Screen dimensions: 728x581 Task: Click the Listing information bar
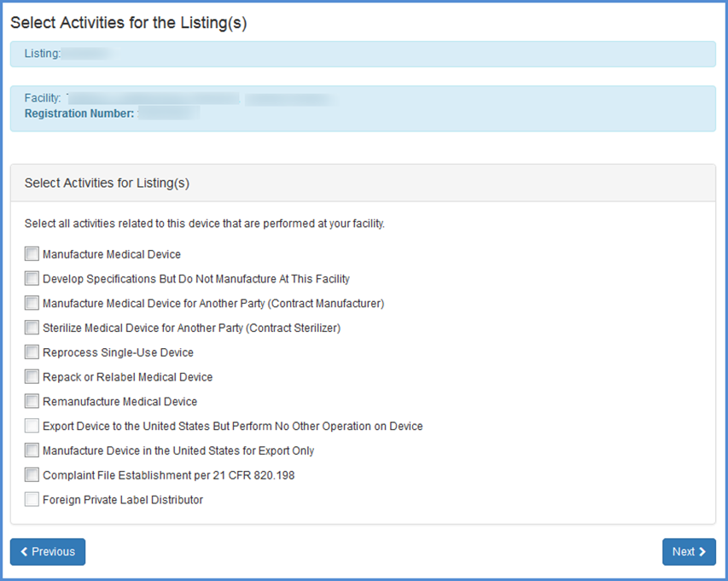(x=364, y=53)
